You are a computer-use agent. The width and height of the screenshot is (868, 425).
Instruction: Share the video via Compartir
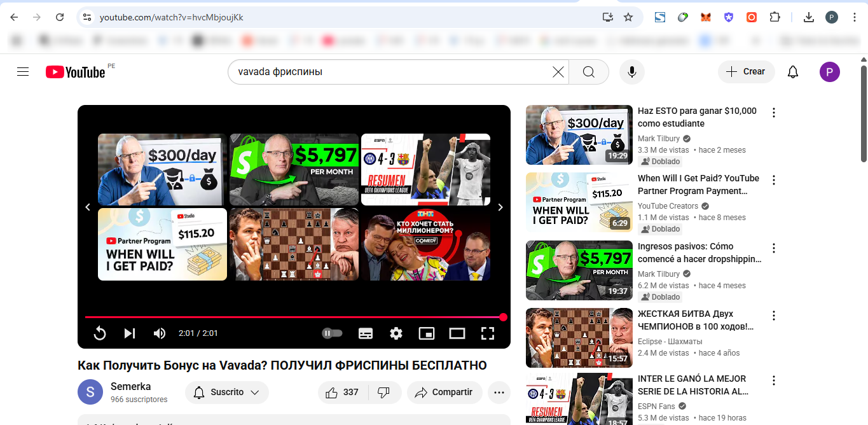[444, 393]
